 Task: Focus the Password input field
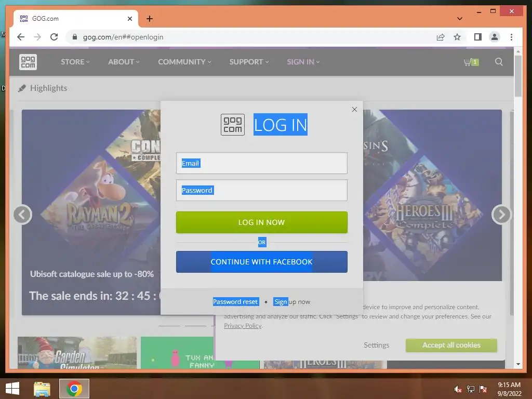pos(262,190)
